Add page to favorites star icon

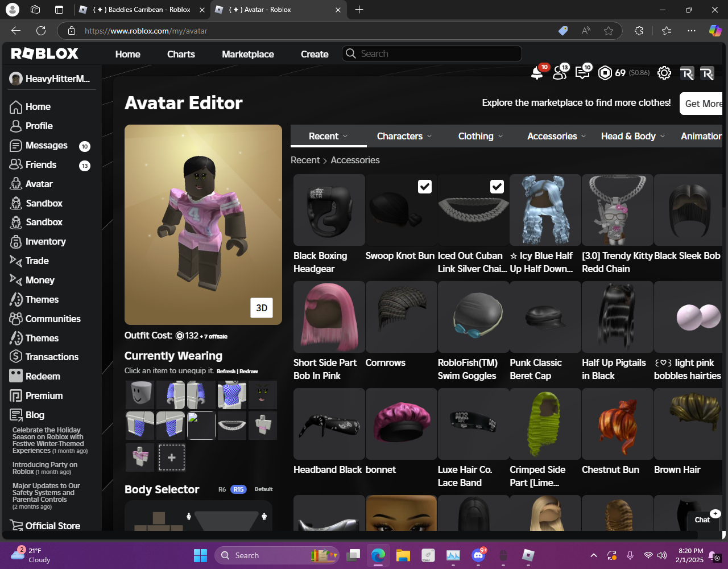[x=609, y=31]
